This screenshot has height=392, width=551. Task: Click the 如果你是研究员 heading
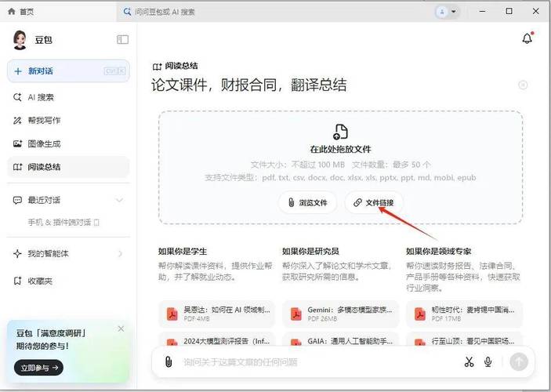point(310,251)
